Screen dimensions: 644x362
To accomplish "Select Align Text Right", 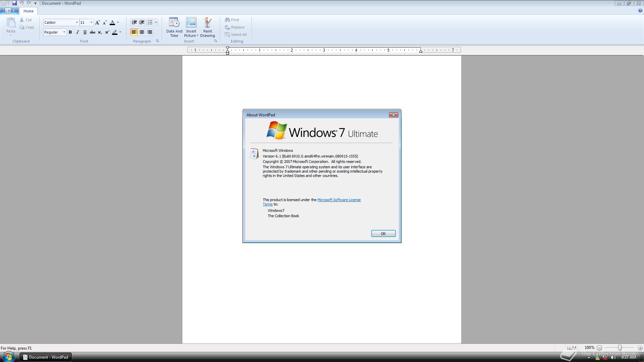I will pyautogui.click(x=150, y=32).
